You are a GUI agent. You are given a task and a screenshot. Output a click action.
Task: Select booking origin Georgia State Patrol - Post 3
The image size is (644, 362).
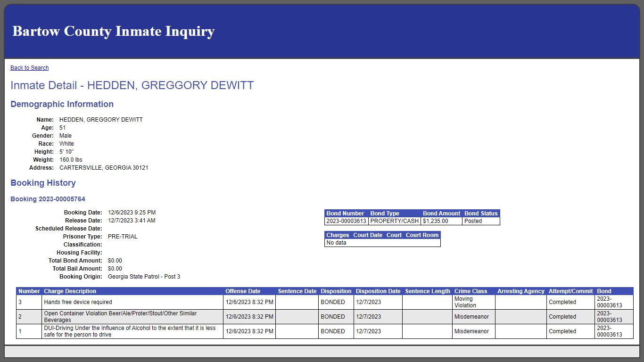tap(144, 277)
